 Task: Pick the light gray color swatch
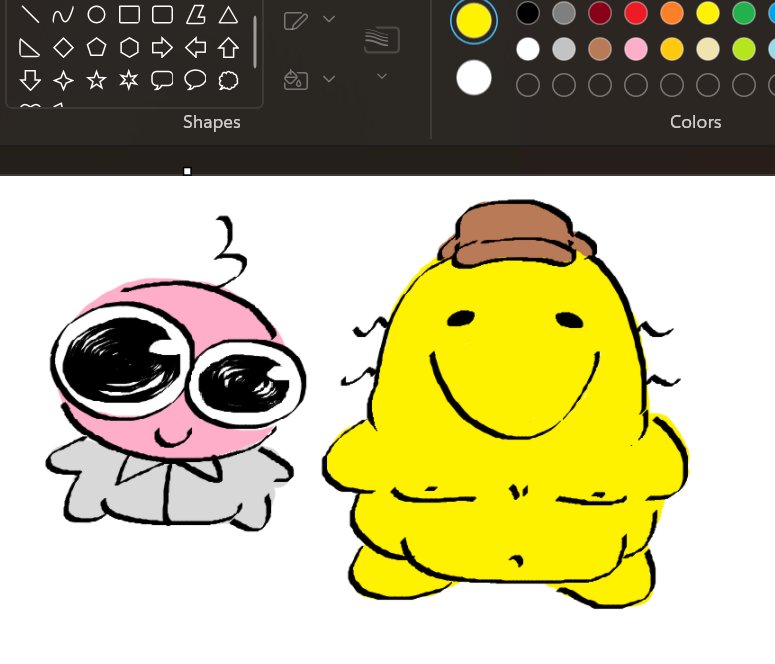tap(564, 49)
